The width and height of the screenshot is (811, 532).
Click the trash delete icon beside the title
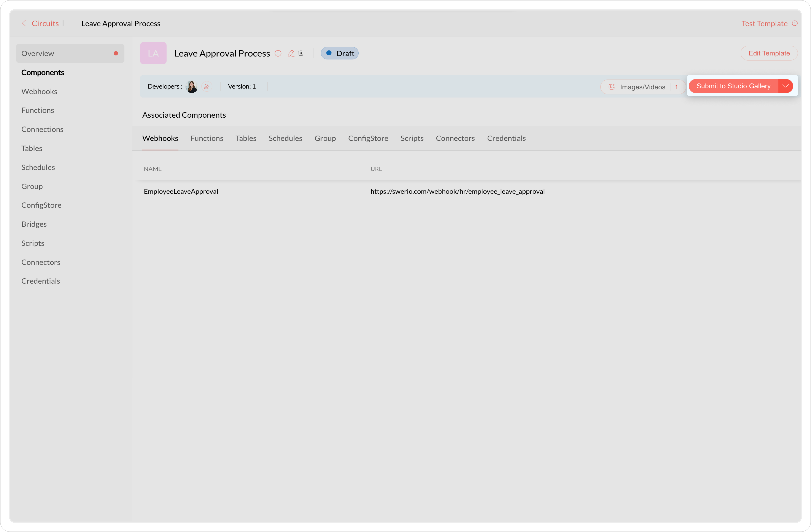pyautogui.click(x=301, y=53)
